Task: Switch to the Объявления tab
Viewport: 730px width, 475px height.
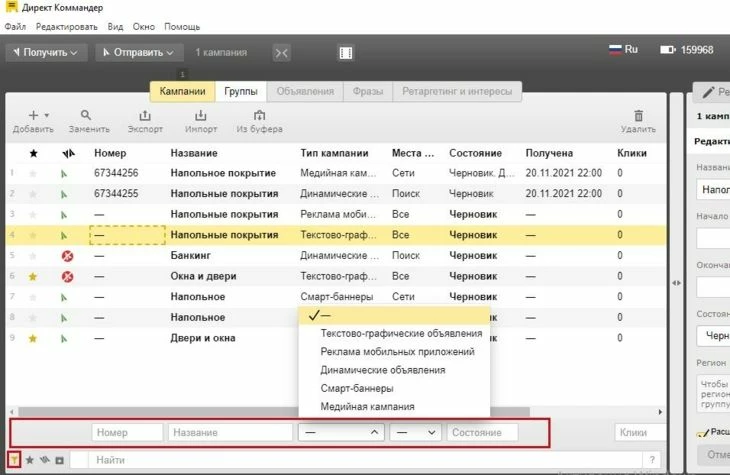Action: click(305, 91)
